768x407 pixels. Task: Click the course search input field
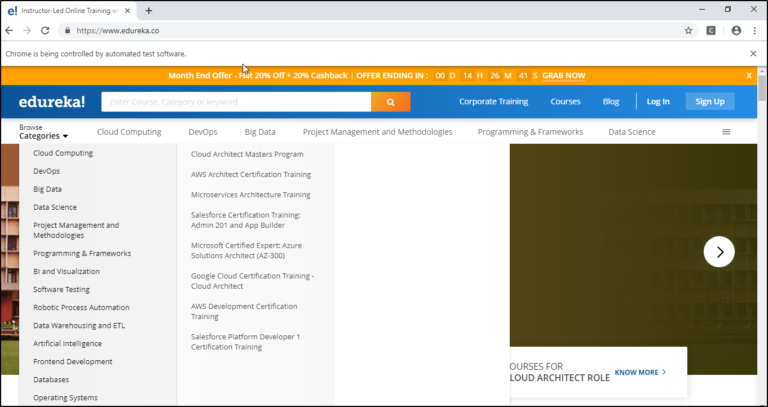click(x=236, y=102)
